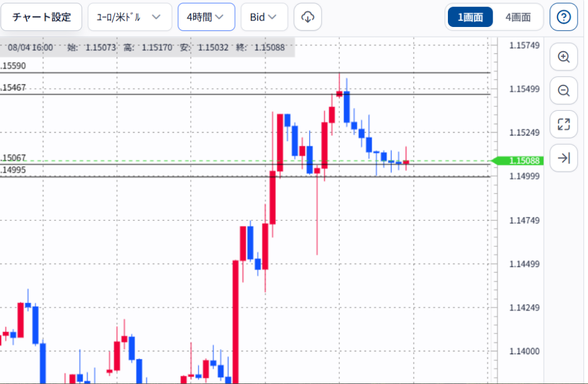Switch to 4画面 four screen view
The height and width of the screenshot is (384, 588).
click(518, 17)
